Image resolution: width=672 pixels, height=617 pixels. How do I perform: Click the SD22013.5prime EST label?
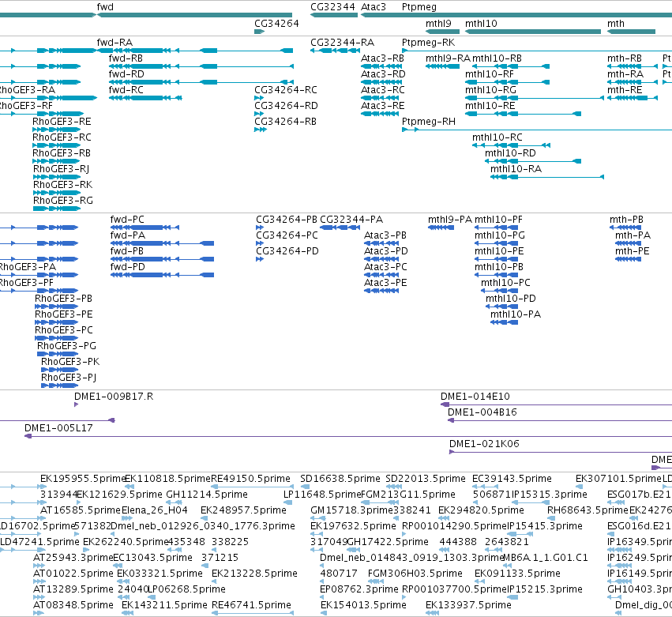coord(426,479)
